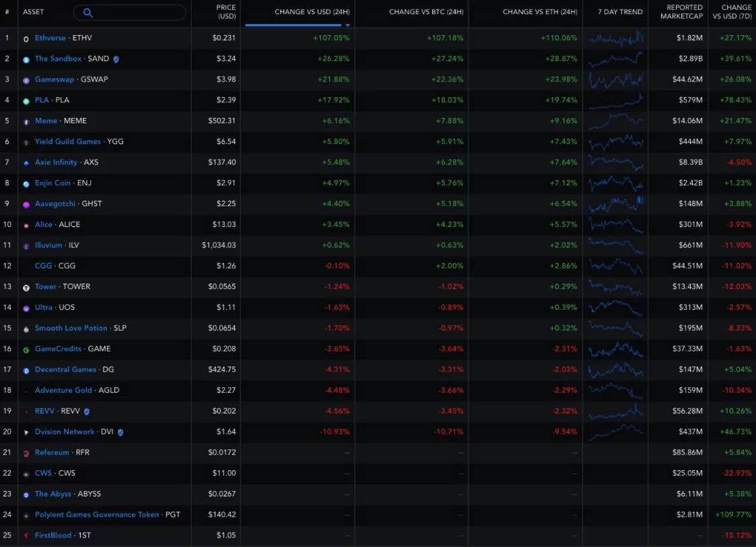
Task: Click the Meme price $502.31
Action: pos(221,121)
